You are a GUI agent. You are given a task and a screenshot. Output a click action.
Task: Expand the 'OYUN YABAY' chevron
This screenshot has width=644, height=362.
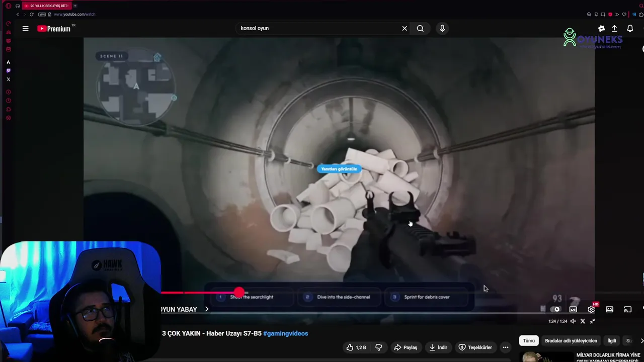coord(206,309)
